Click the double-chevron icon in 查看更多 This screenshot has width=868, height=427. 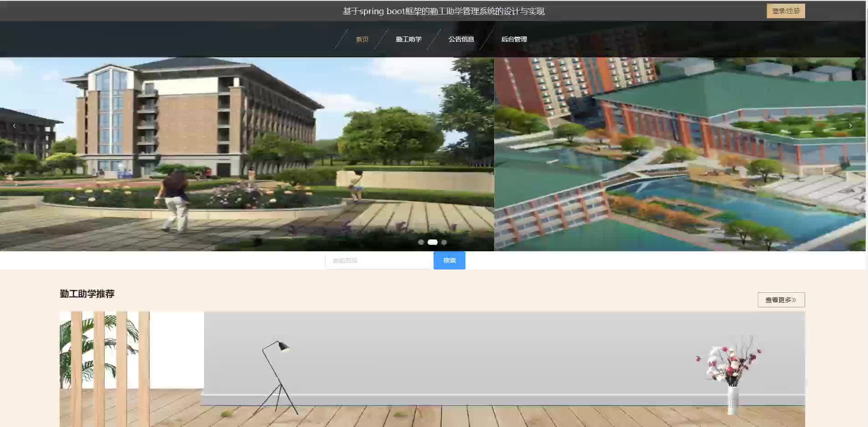(x=794, y=300)
